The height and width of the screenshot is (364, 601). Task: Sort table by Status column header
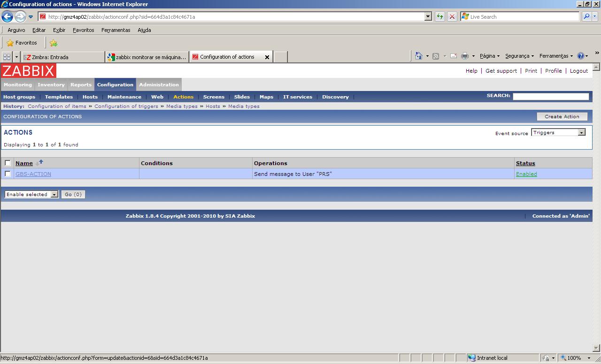(x=525, y=163)
